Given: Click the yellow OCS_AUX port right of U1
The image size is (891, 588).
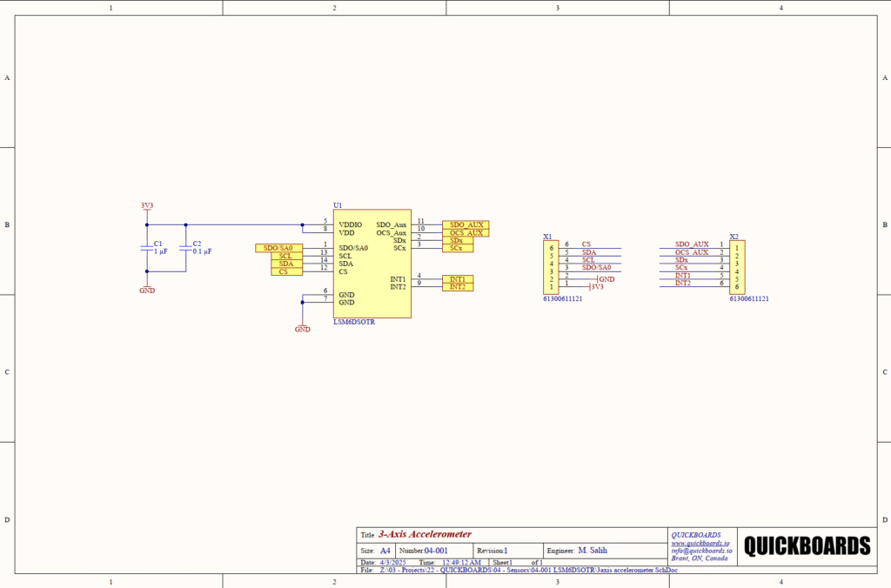Looking at the screenshot, I should pyautogui.click(x=466, y=233).
